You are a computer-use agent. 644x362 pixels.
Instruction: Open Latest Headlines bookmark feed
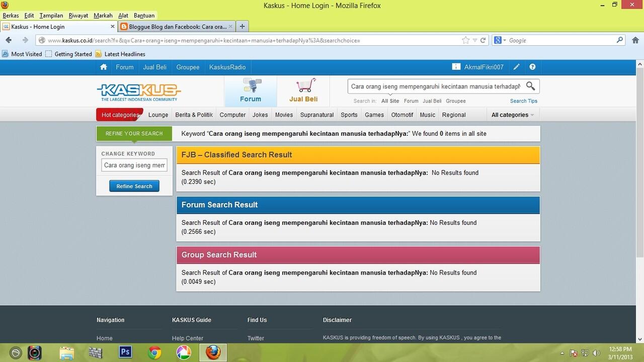[x=120, y=54]
